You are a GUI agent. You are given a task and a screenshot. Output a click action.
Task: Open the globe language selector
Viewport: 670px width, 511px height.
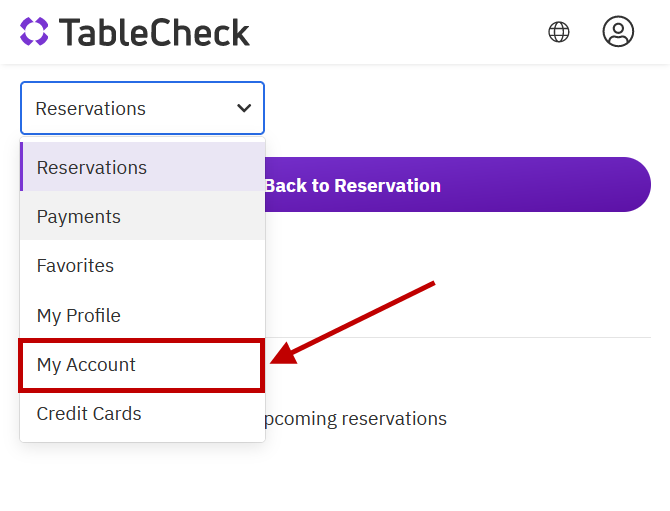coord(559,32)
